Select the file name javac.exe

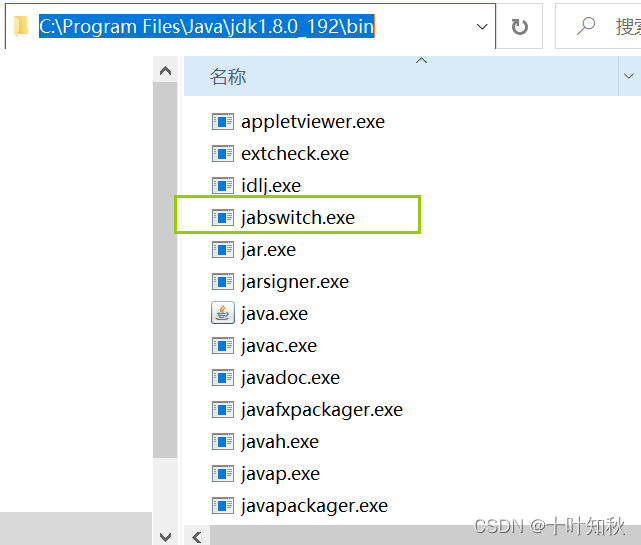tap(279, 346)
